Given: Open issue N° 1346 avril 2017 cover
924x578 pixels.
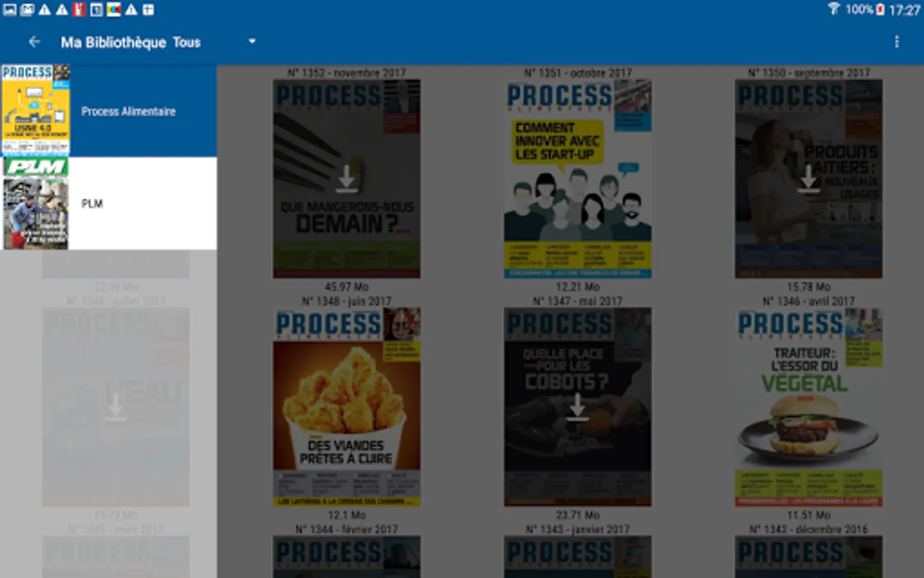Looking at the screenshot, I should tap(809, 407).
